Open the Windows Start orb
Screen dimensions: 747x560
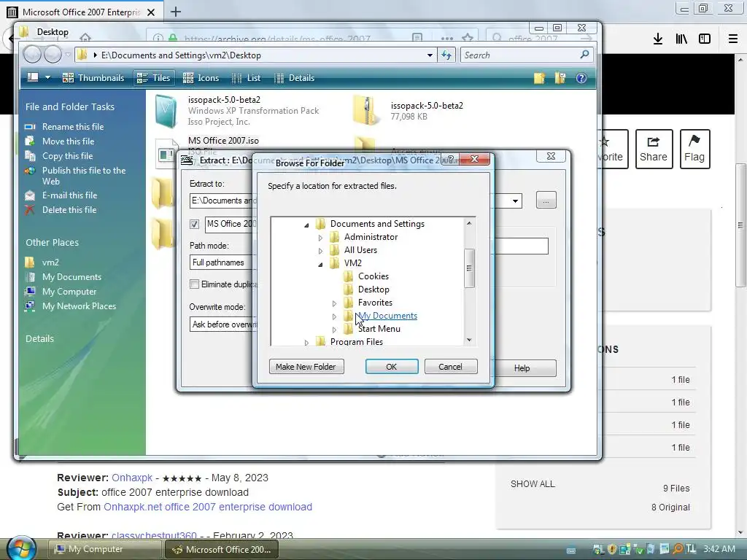(x=22, y=548)
